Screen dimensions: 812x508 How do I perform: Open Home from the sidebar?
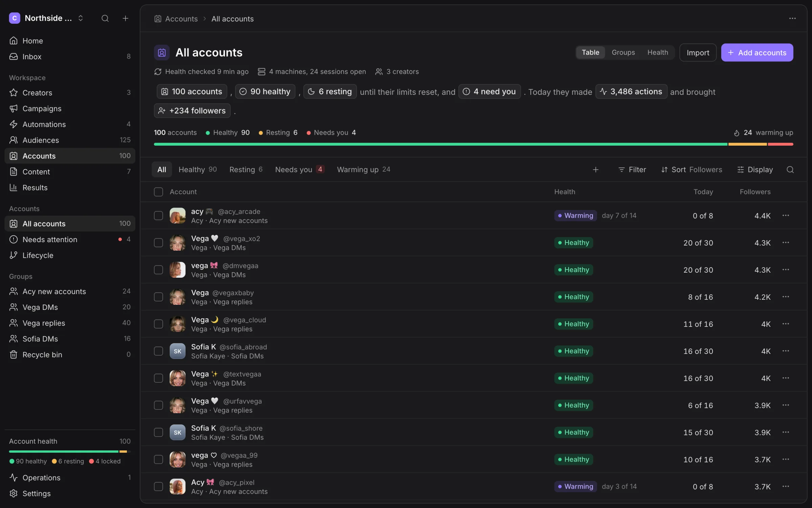pyautogui.click(x=70, y=41)
